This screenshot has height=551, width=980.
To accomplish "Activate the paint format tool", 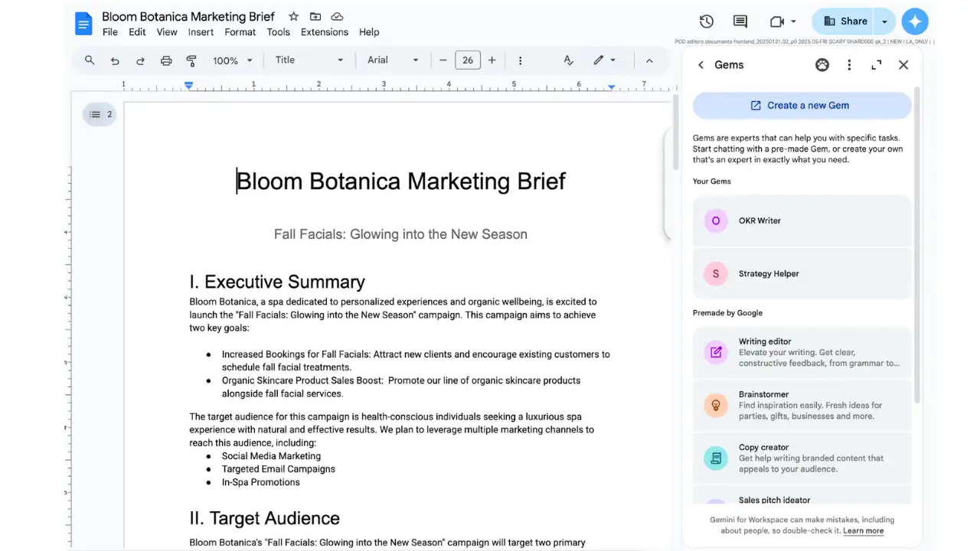I will coord(191,60).
